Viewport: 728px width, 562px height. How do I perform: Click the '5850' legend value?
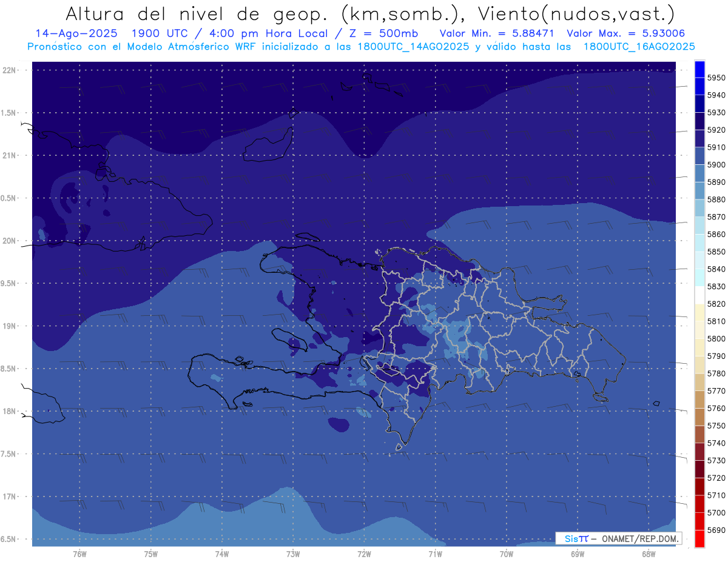[716, 252]
